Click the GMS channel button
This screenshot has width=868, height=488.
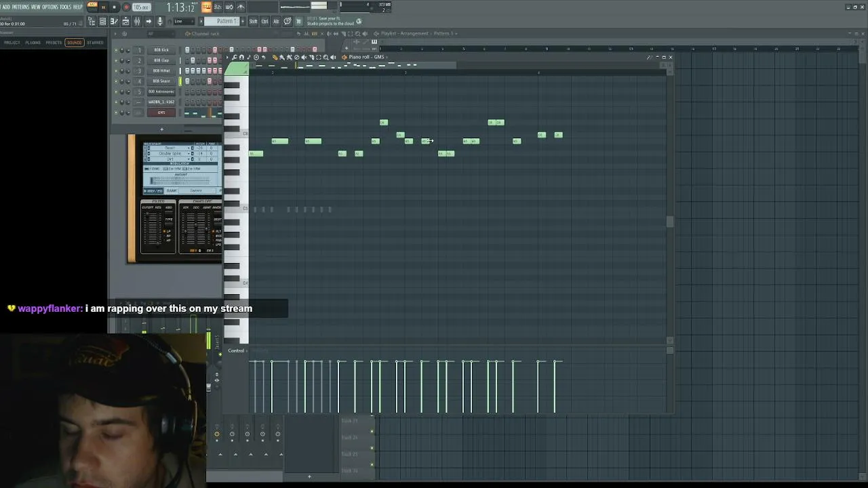coord(161,113)
